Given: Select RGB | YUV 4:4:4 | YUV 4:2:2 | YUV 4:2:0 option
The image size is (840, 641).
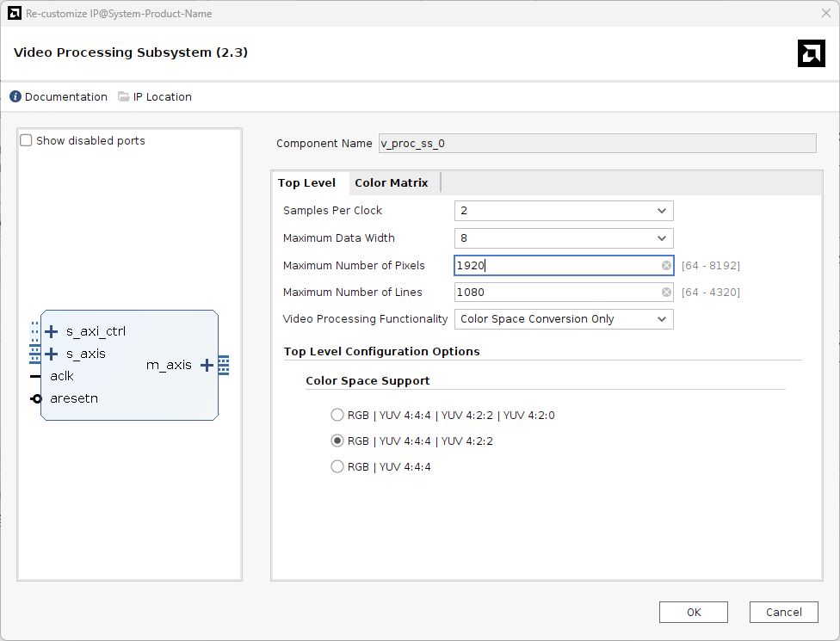Looking at the screenshot, I should pyautogui.click(x=337, y=416).
